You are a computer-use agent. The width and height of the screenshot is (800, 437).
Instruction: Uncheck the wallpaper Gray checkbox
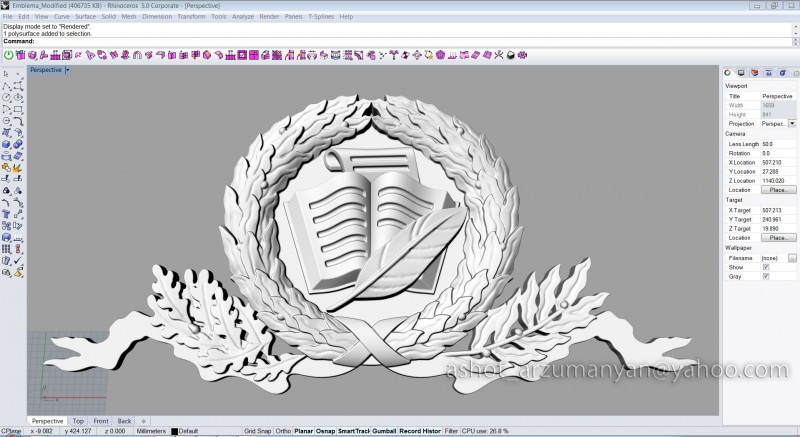coord(766,276)
